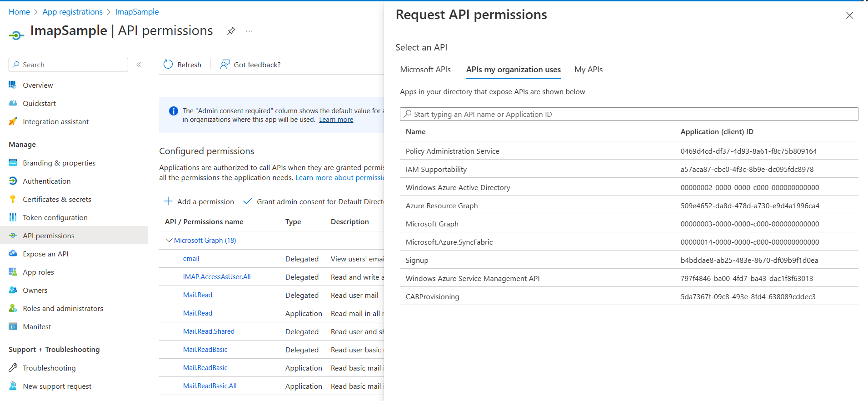Click the API name search field
Screen dimensions: 868x401
(629, 114)
